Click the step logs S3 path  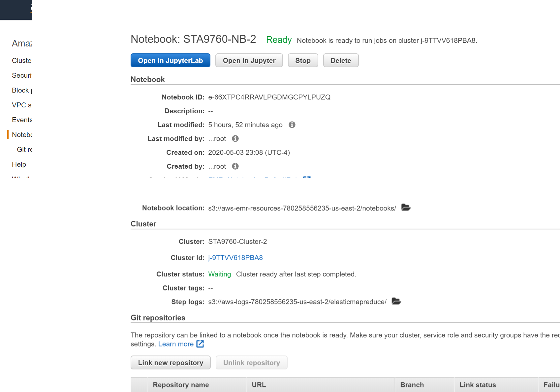coord(297,302)
